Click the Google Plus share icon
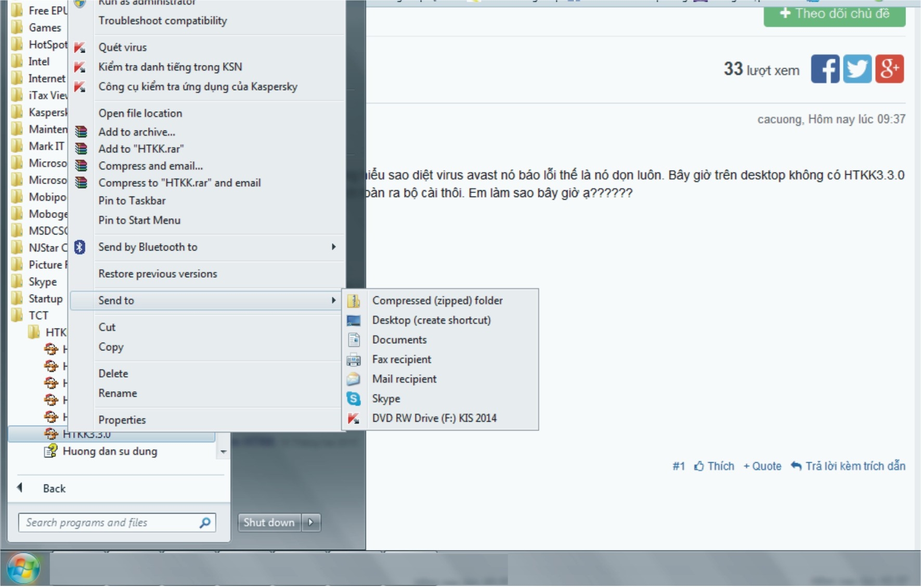The image size is (921, 588). click(889, 69)
